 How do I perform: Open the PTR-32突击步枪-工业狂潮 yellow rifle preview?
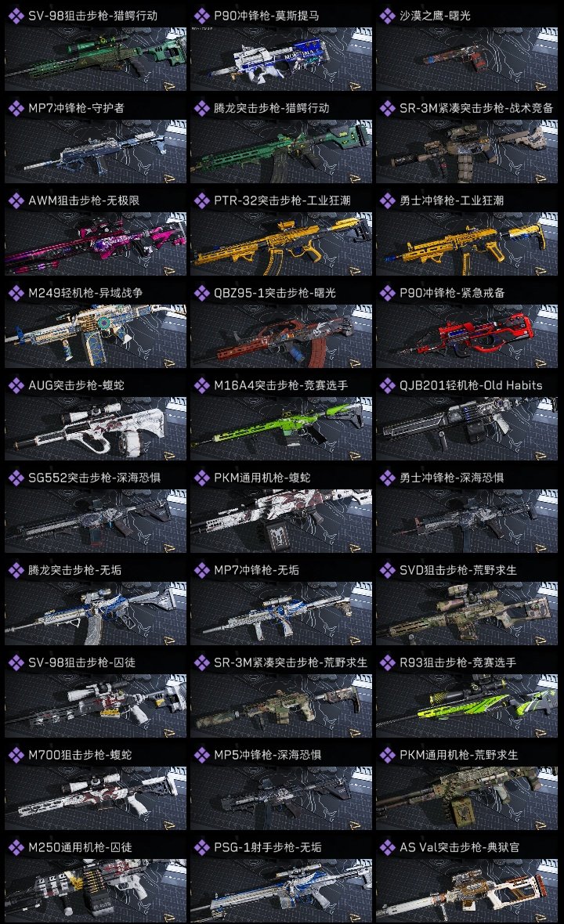(281, 244)
